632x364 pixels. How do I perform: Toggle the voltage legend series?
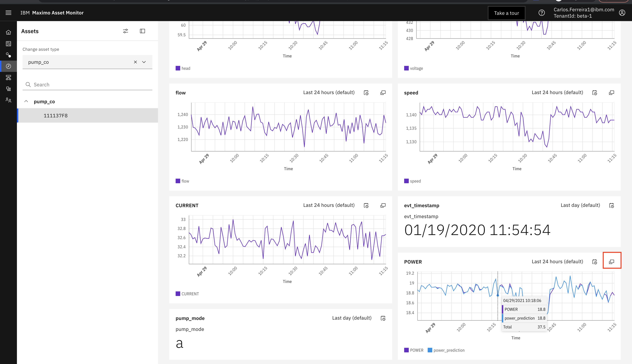pos(414,68)
